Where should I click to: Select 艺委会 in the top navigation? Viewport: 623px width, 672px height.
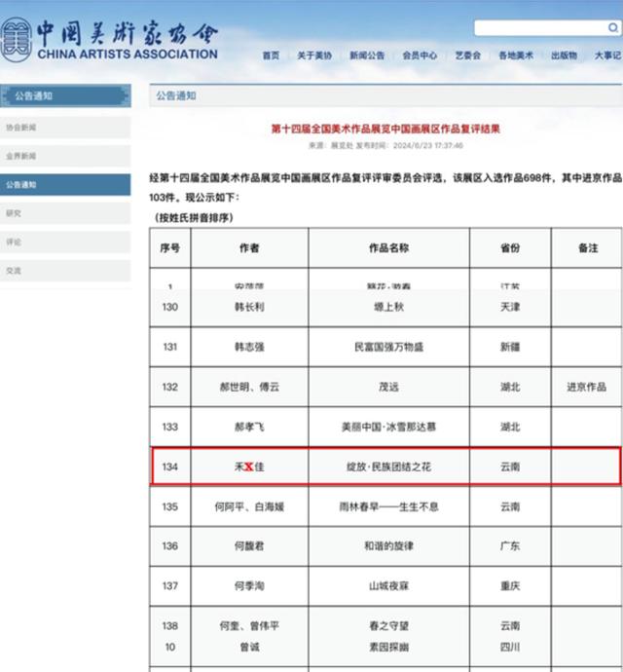[x=467, y=56]
